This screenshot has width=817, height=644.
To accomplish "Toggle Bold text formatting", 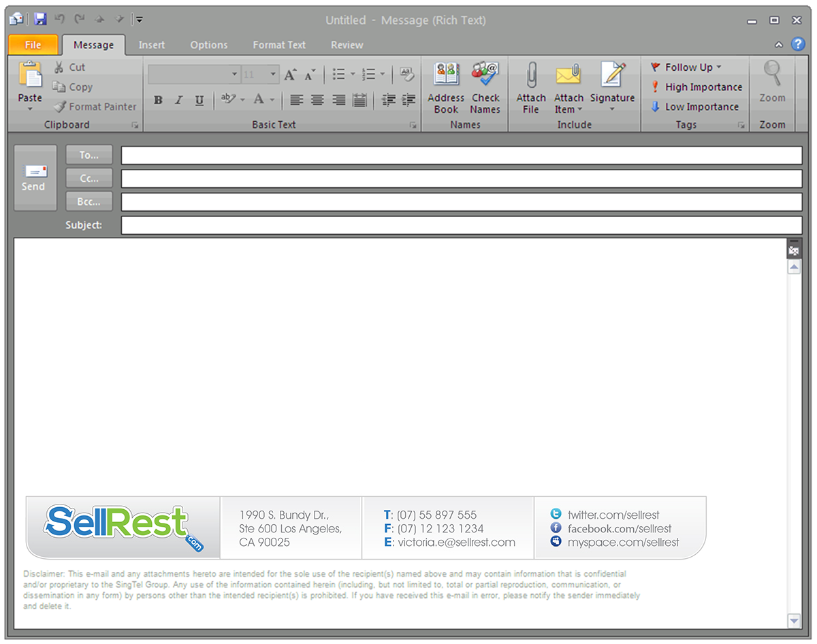I will click(x=158, y=101).
